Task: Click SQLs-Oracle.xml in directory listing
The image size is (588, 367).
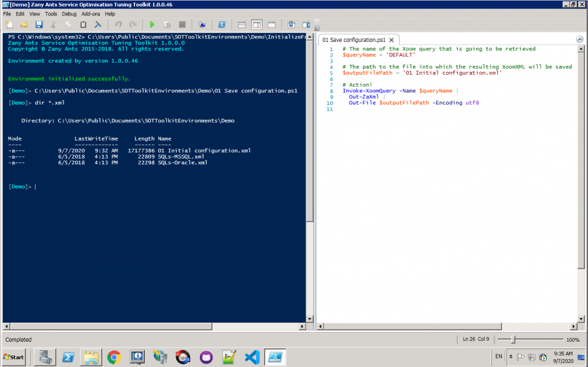Action: pos(183,163)
